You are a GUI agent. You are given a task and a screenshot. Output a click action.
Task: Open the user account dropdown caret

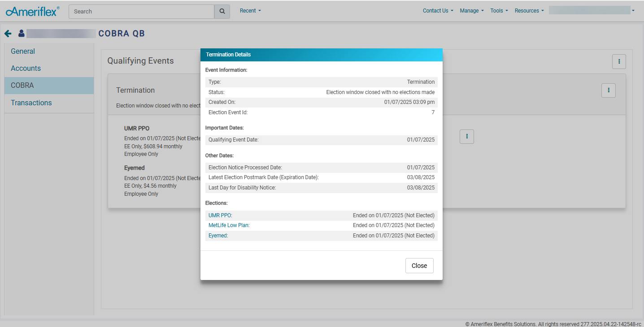pyautogui.click(x=633, y=11)
